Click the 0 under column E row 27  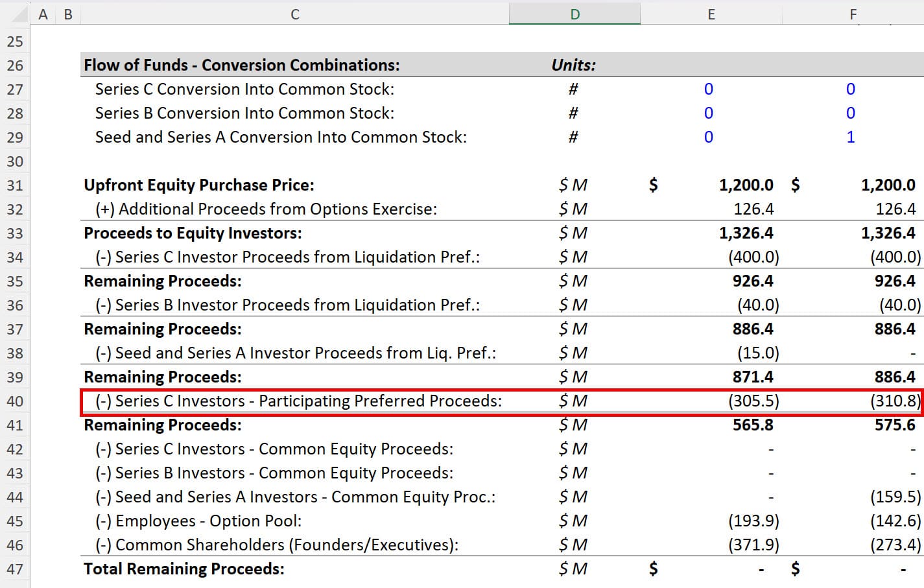(x=708, y=89)
